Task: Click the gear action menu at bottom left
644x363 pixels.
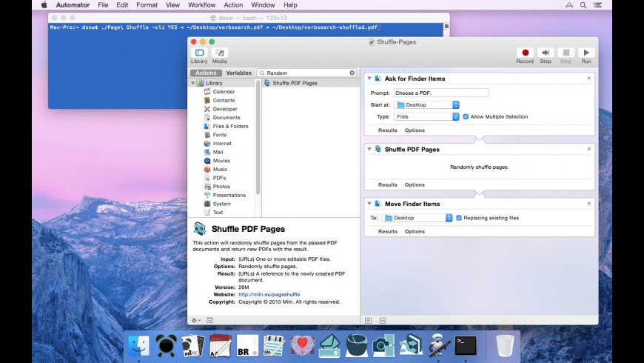Action: click(x=196, y=320)
